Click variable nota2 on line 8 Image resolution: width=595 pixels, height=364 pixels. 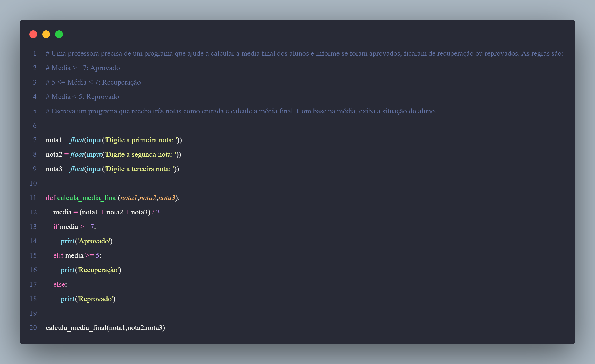click(54, 154)
